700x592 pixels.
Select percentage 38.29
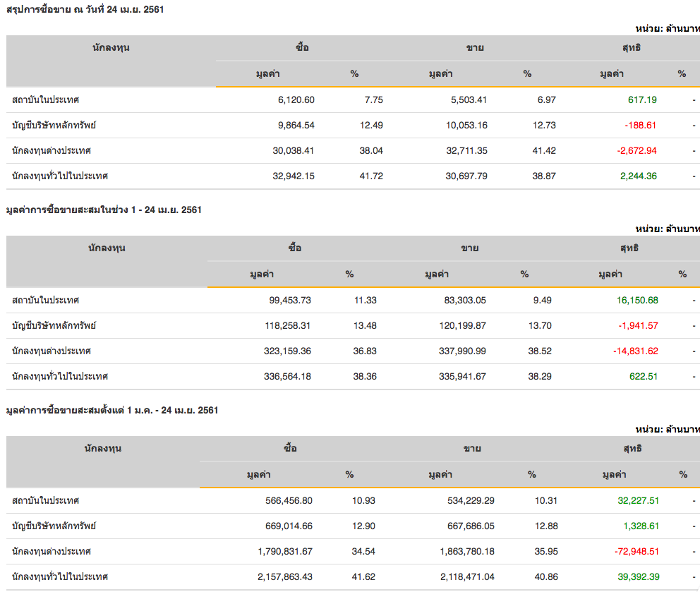(540, 377)
